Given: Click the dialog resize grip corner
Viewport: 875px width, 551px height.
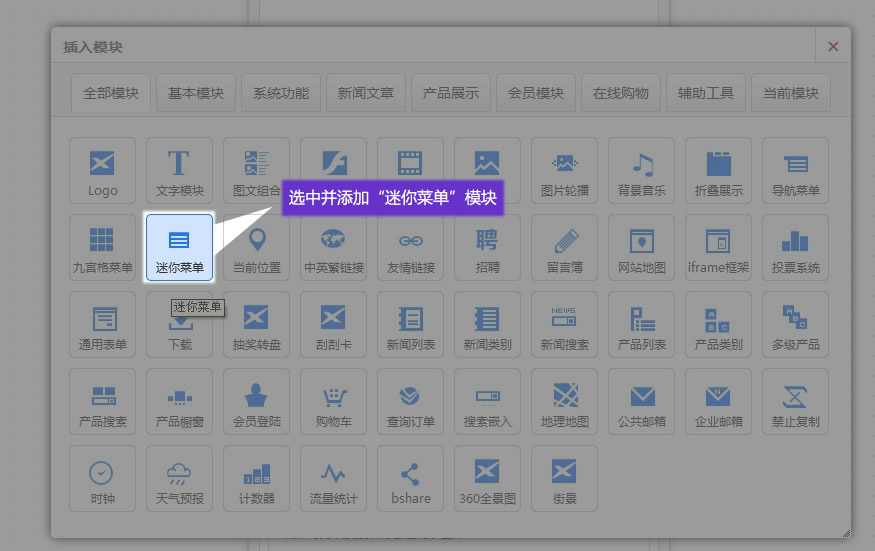Looking at the screenshot, I should [845, 532].
